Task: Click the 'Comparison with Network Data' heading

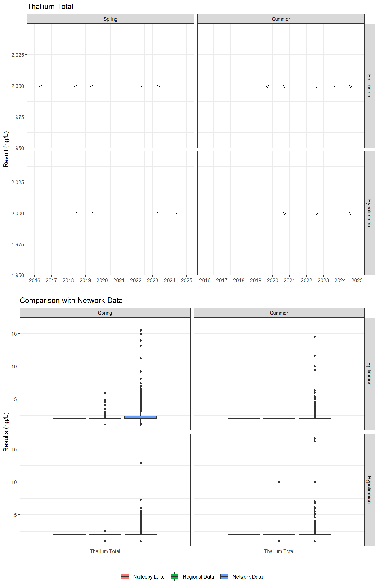Action: pos(71,300)
